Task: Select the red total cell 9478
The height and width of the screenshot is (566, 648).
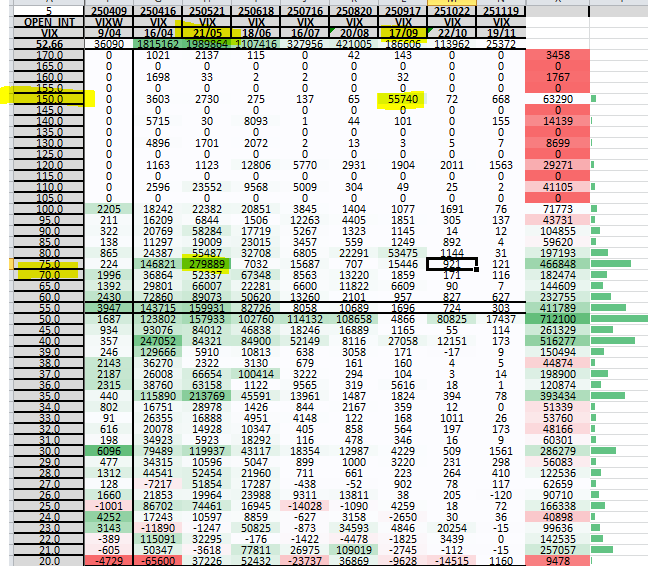Action: point(557,561)
